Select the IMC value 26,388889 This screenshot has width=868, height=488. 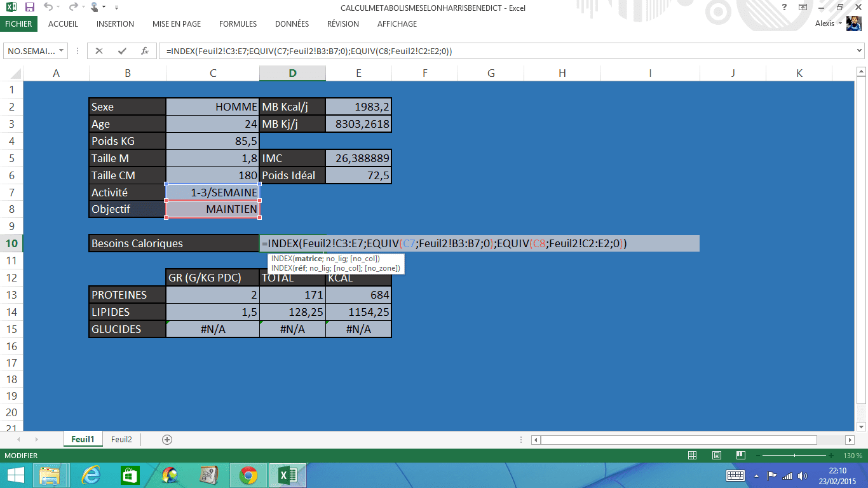click(x=358, y=158)
